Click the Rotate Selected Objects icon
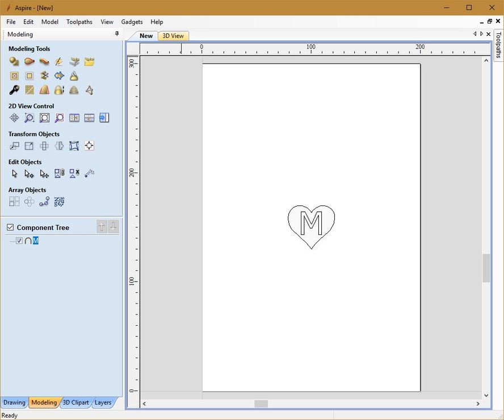504x420 pixels. tap(44, 146)
